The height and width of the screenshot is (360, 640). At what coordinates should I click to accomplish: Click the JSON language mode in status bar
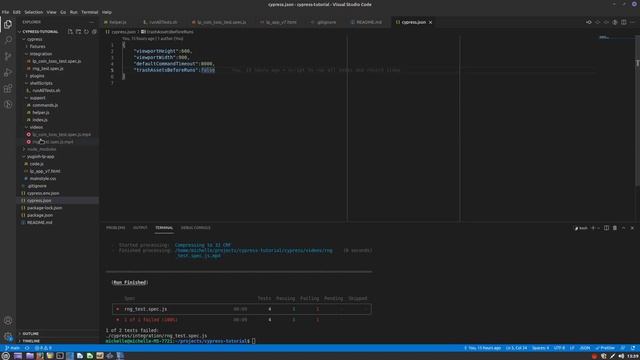pos(585,348)
